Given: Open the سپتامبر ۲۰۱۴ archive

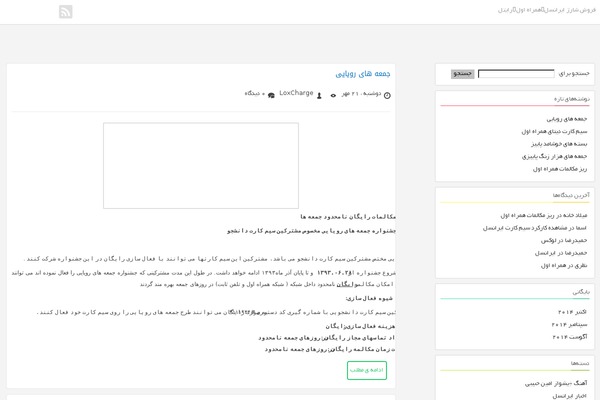Looking at the screenshot, I should point(569,325).
